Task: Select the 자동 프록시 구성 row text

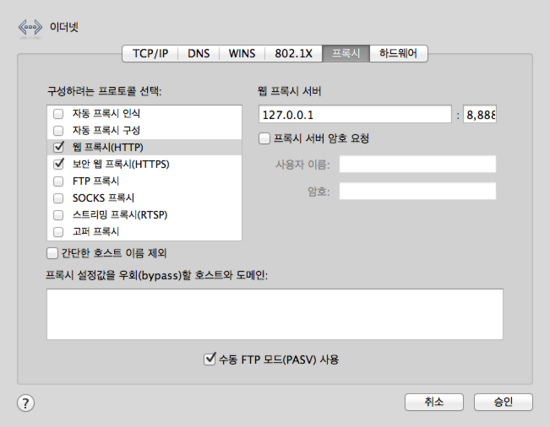Action: coord(106,131)
